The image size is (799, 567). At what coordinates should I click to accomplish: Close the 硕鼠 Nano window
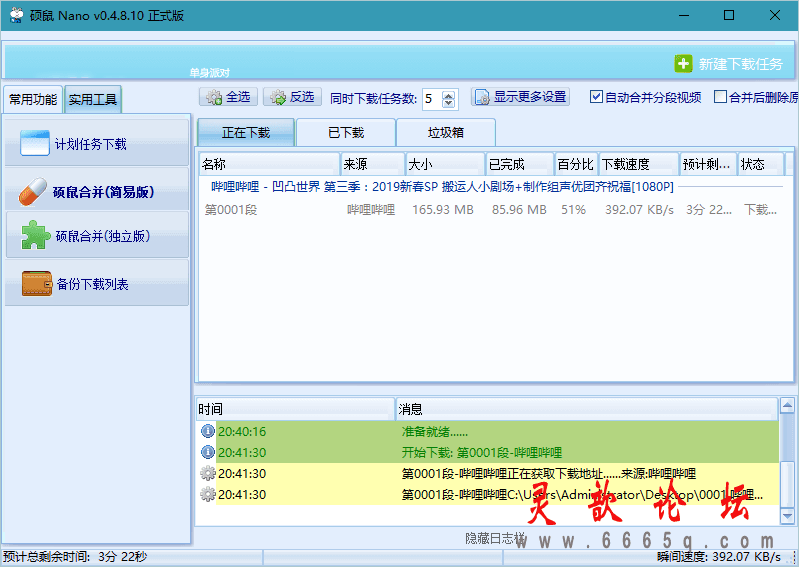[775, 15]
